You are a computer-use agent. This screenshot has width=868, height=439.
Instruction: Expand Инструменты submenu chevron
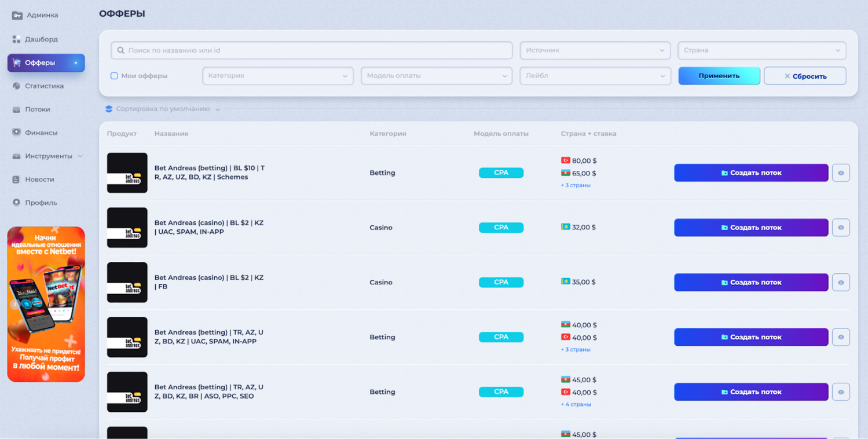(80, 156)
